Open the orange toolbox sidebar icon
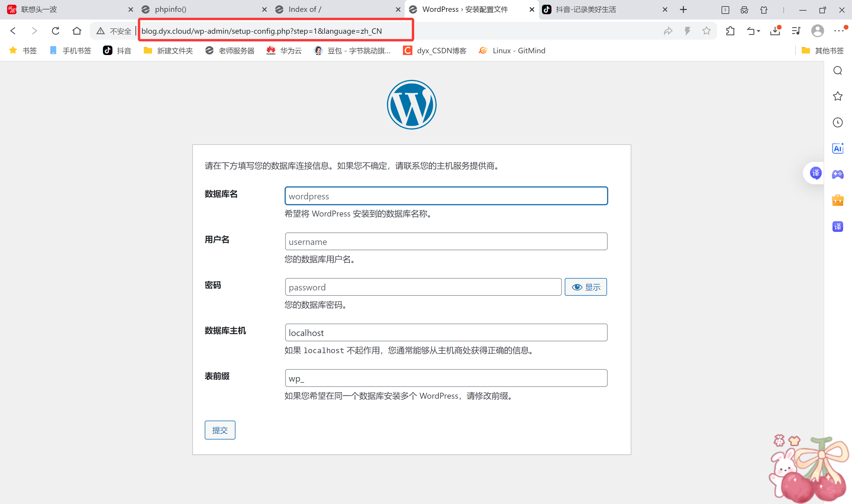 [838, 200]
